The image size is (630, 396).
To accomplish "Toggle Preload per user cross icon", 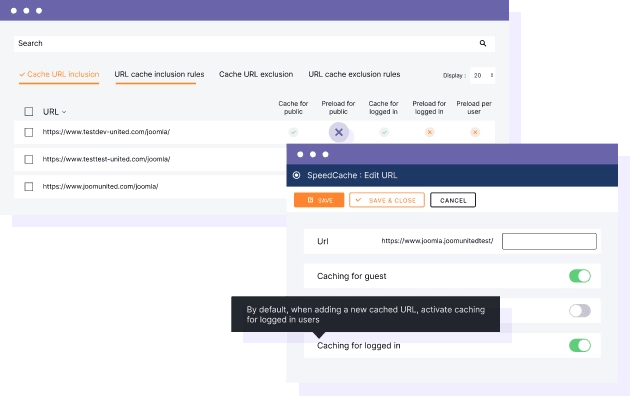I will [475, 132].
